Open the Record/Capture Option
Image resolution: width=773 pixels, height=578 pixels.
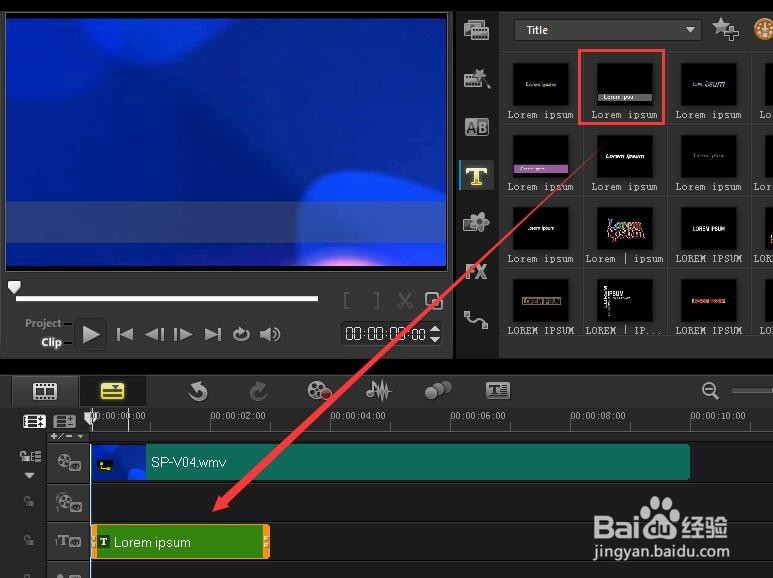[x=319, y=391]
